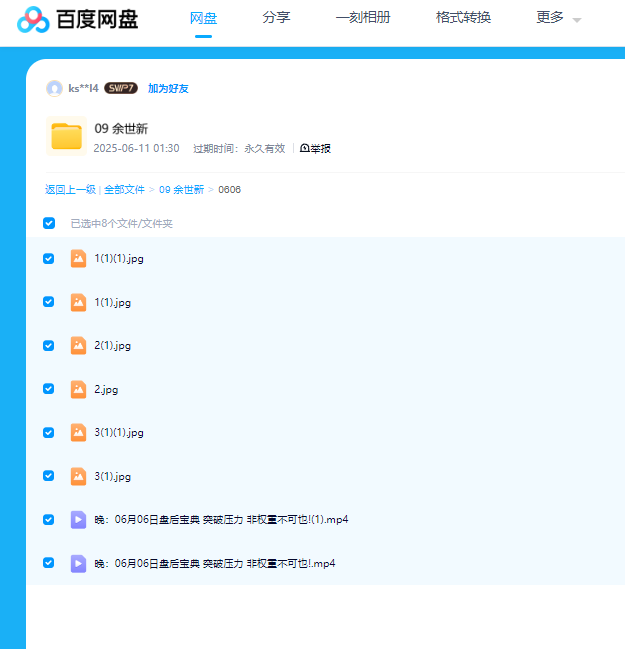
Task: Open the 09 余世新 breadcrumb folder
Action: [181, 189]
